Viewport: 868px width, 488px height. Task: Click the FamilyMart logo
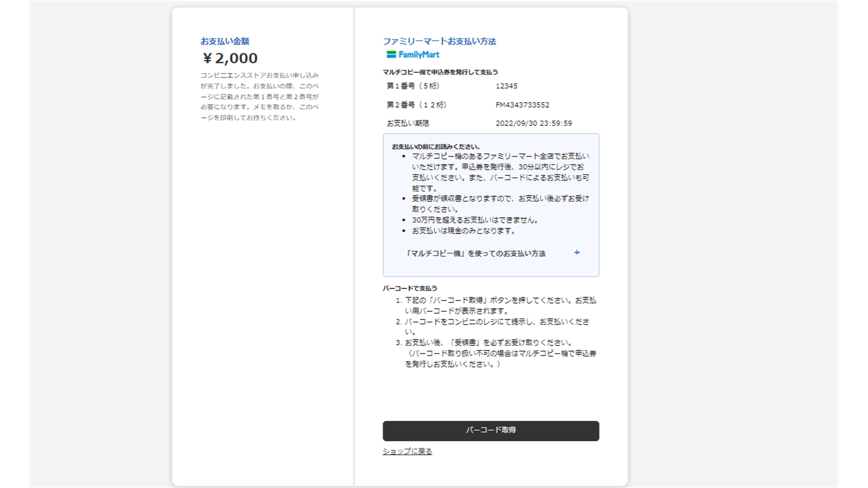[x=413, y=54]
